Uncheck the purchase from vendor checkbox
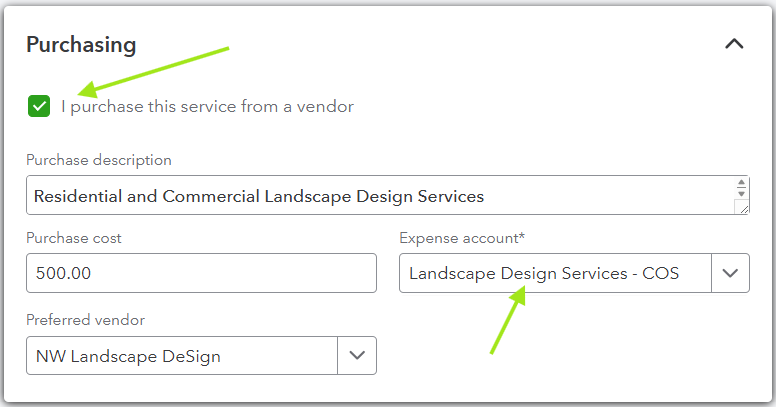776x407 pixels. point(39,105)
